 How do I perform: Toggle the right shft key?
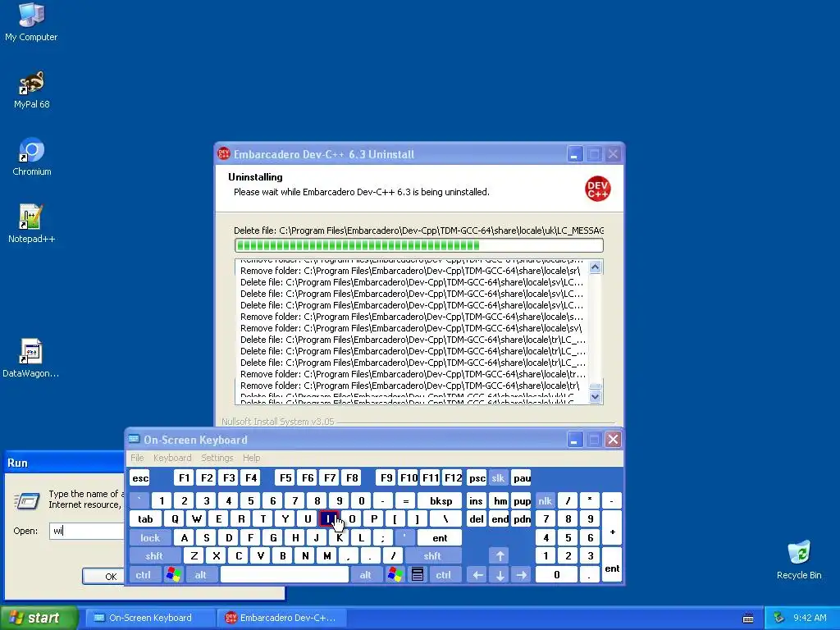click(432, 556)
